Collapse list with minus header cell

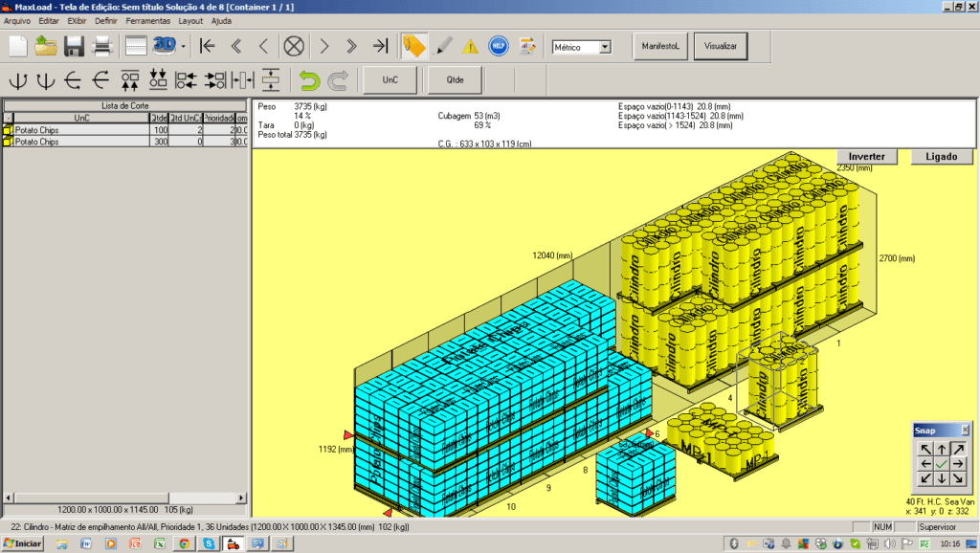click(8, 118)
